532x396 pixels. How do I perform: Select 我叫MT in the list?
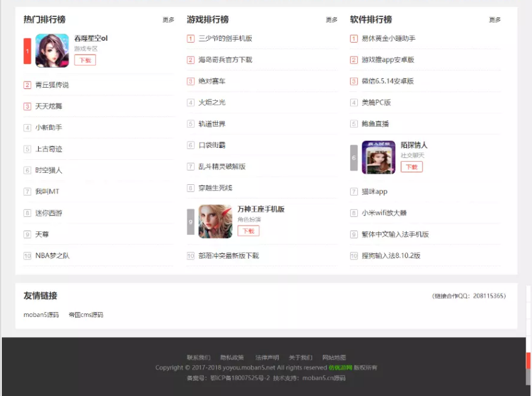click(x=47, y=192)
